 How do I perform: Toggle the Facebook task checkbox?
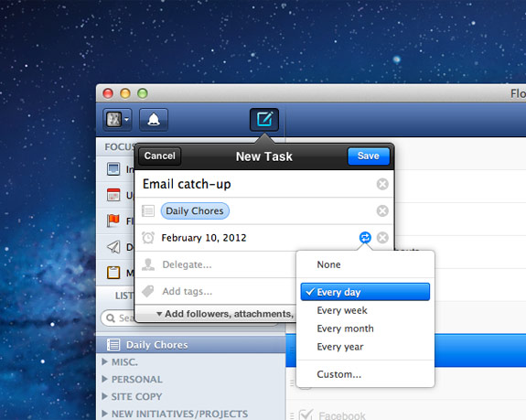click(306, 415)
